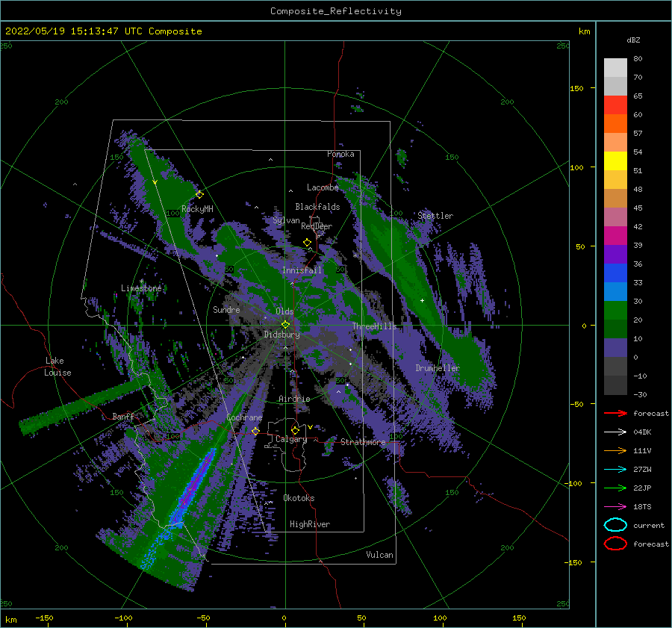This screenshot has height=628, width=672.
Task: Select the 80 dBZ light gray swatch
Action: 615,68
